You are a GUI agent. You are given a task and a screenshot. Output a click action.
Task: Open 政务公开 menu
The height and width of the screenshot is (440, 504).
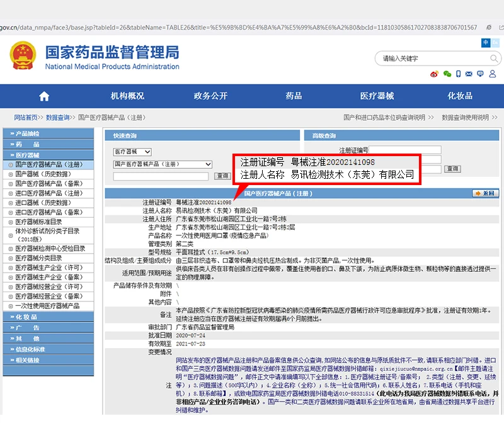(x=210, y=96)
